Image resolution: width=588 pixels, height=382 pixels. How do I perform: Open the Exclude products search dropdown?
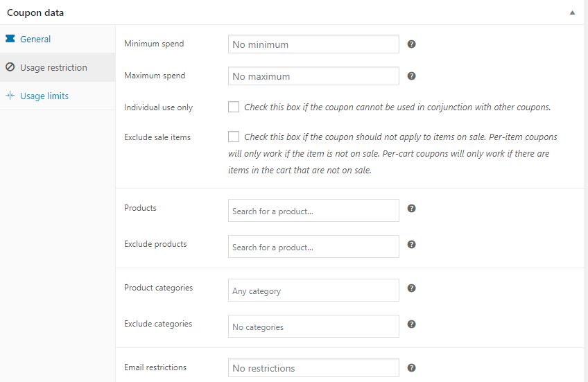point(313,247)
